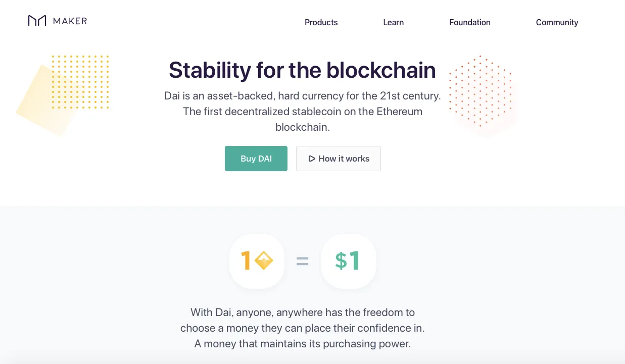Click the Buy DAI button
625x364 pixels.
pyautogui.click(x=256, y=159)
